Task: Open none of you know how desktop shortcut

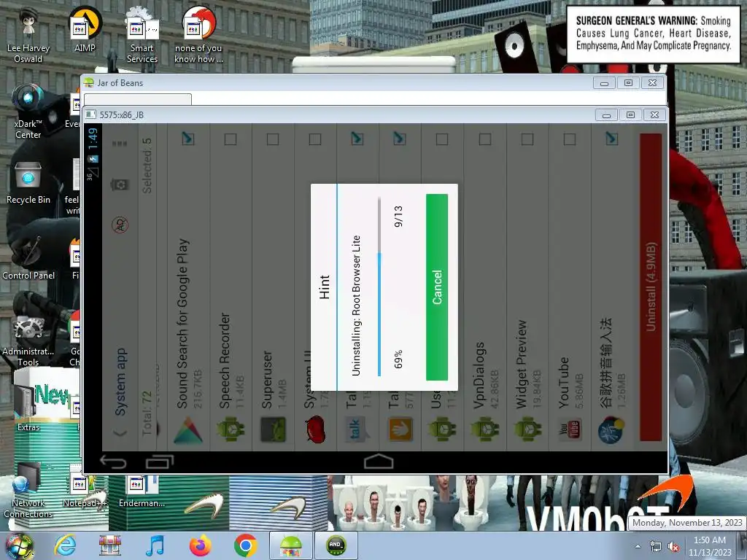Action: [x=198, y=35]
